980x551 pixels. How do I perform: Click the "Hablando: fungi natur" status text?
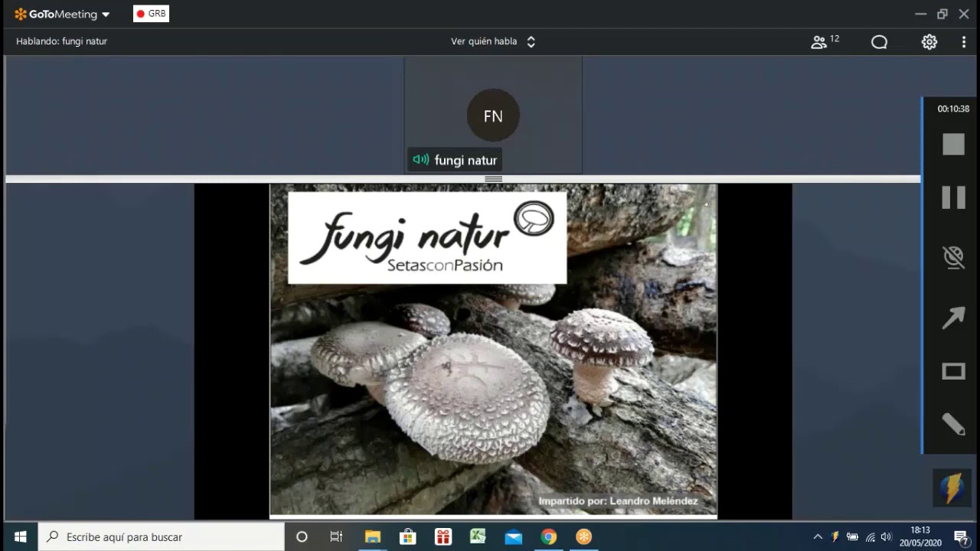click(61, 41)
